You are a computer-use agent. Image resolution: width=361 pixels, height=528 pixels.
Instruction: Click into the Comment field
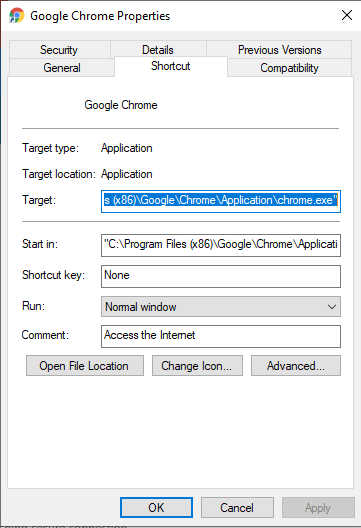(221, 336)
